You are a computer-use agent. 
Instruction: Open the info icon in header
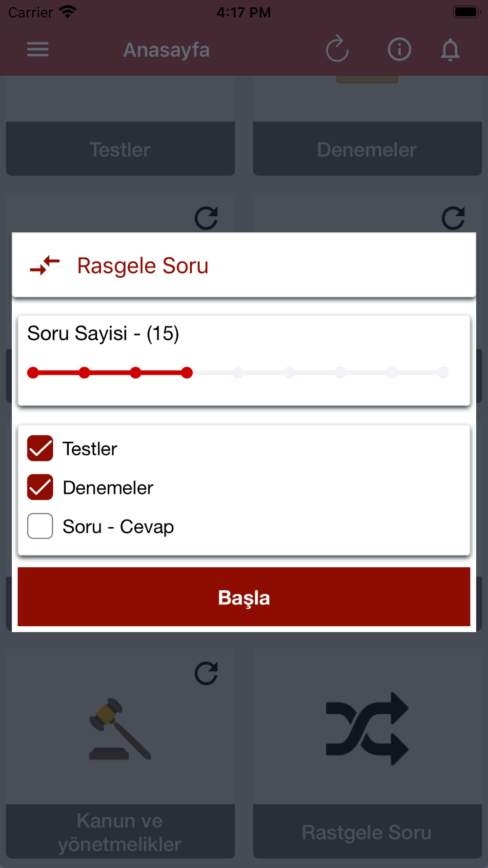coord(399,49)
